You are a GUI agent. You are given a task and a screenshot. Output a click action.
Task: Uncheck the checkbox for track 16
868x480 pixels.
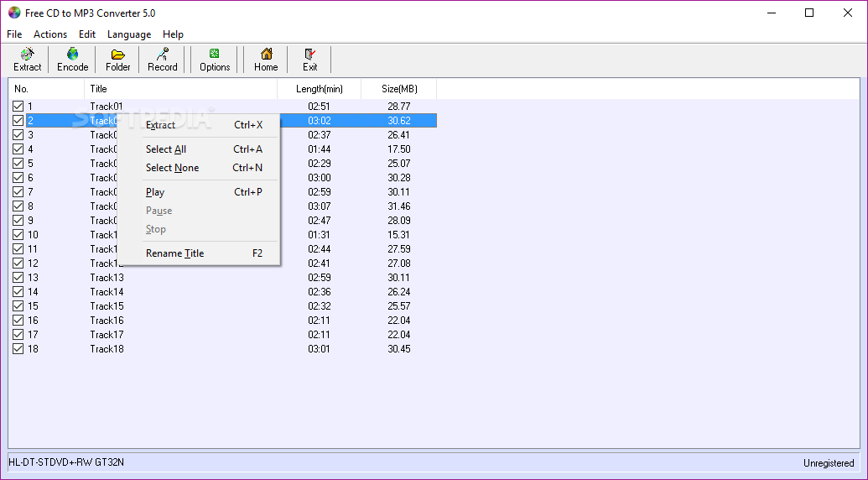pyautogui.click(x=18, y=321)
